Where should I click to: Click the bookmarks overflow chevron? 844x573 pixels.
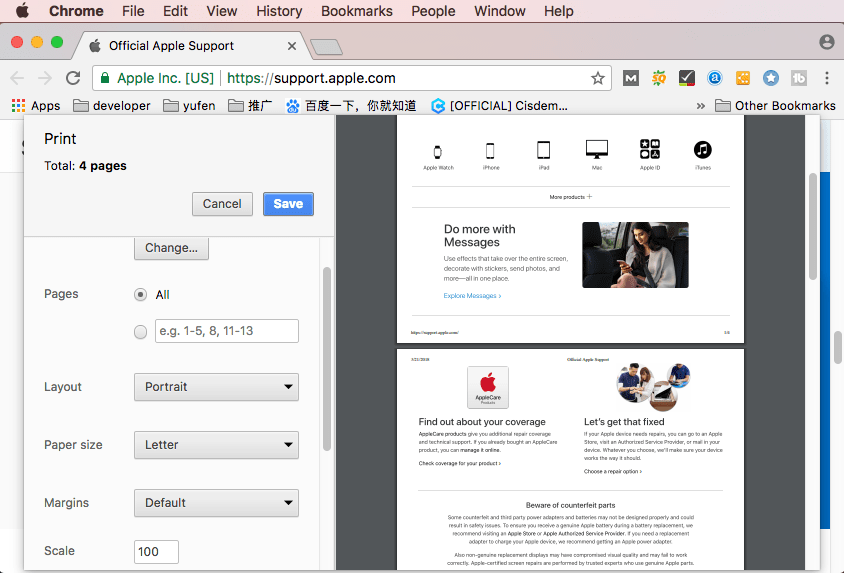[x=699, y=105]
